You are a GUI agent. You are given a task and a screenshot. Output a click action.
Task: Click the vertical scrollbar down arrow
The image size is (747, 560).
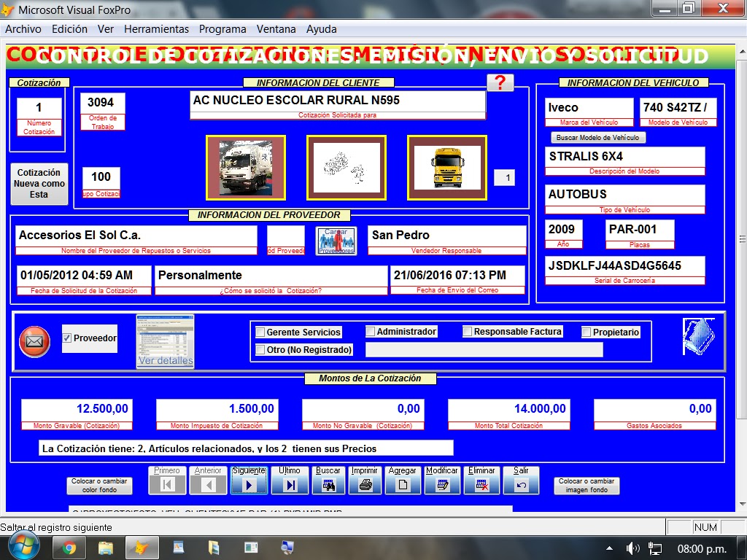click(x=742, y=505)
